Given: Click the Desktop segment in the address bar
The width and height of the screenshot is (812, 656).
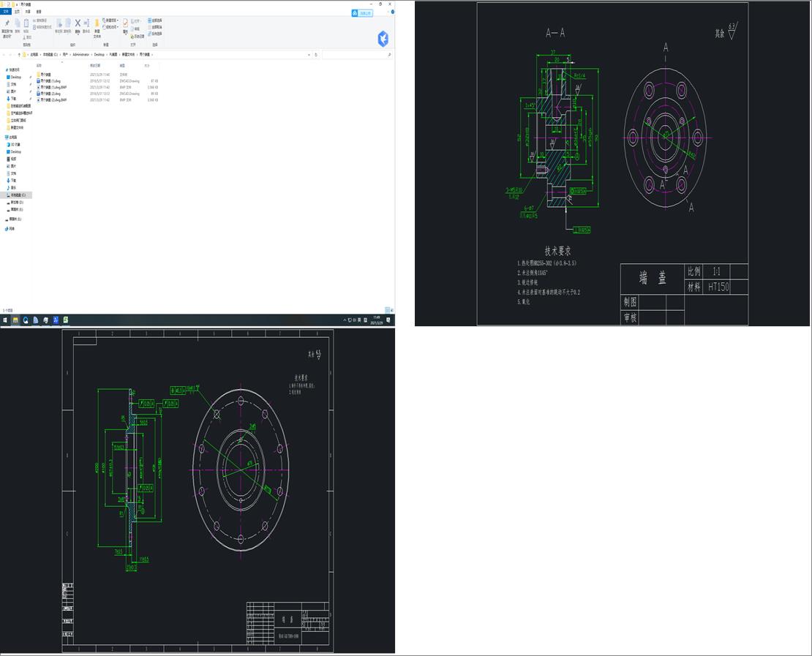Looking at the screenshot, I should 99,54.
